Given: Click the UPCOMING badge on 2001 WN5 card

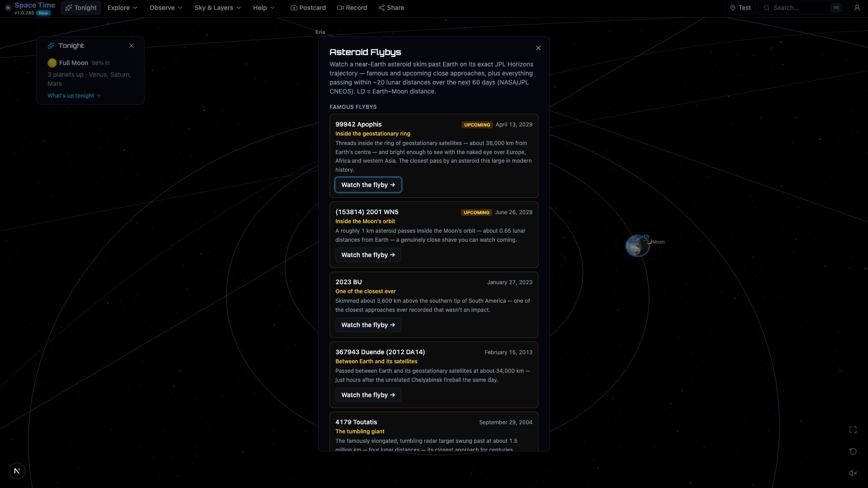Looking at the screenshot, I should pyautogui.click(x=476, y=212).
